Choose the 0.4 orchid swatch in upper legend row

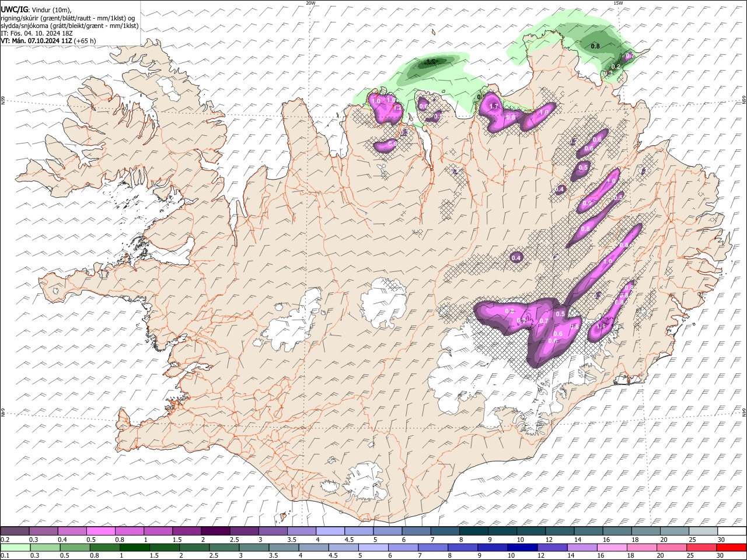coord(72,531)
